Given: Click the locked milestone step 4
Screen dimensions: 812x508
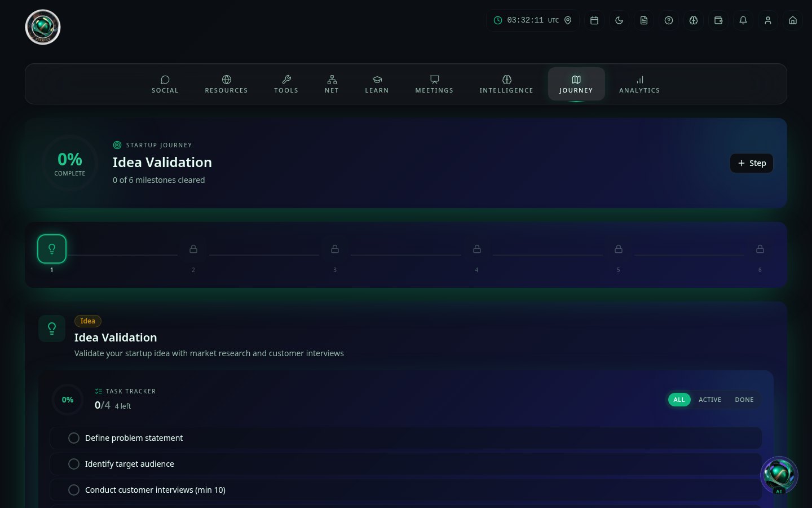Looking at the screenshot, I should [477, 249].
